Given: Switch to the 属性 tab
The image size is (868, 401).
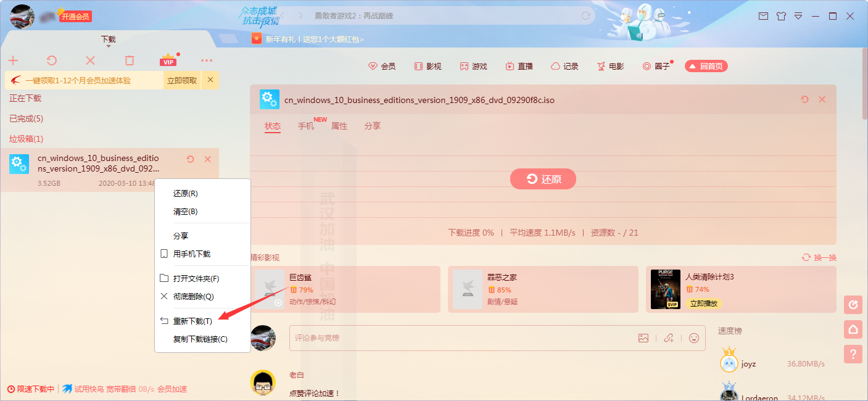Looking at the screenshot, I should pyautogui.click(x=339, y=126).
